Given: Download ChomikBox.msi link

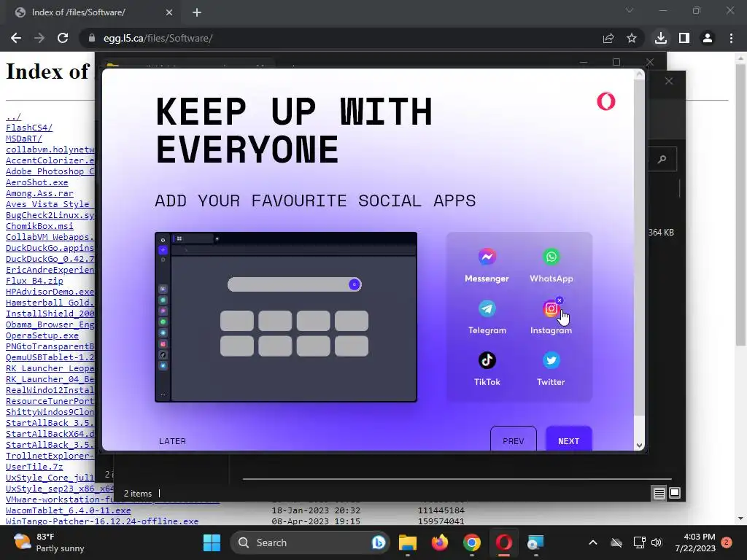Looking at the screenshot, I should click(39, 226).
